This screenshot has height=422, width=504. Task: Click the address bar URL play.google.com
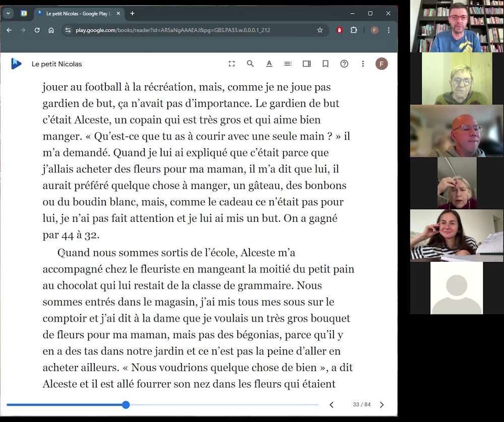pos(173,30)
